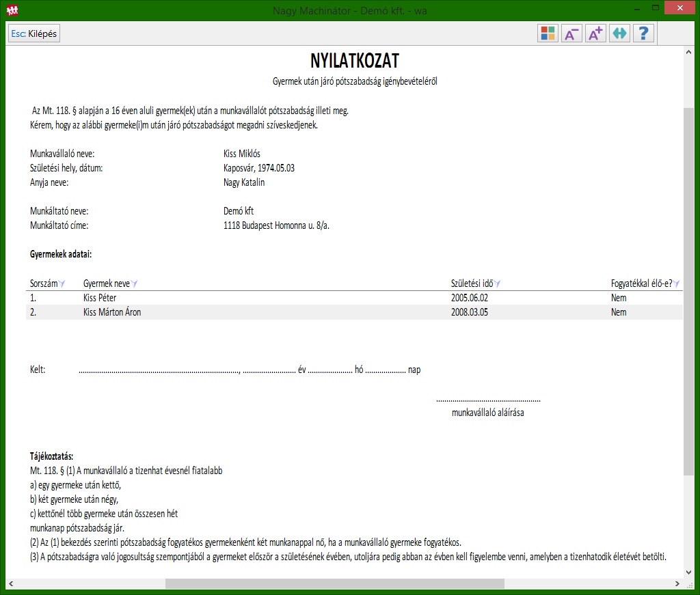Image resolution: width=700 pixels, height=595 pixels.
Task: Close the Nagy Machinátor window
Action: click(680, 8)
